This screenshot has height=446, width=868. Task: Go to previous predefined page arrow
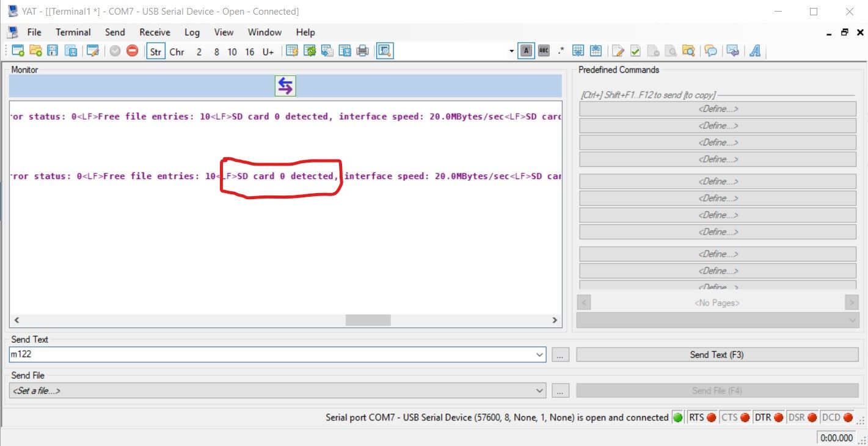tap(584, 302)
